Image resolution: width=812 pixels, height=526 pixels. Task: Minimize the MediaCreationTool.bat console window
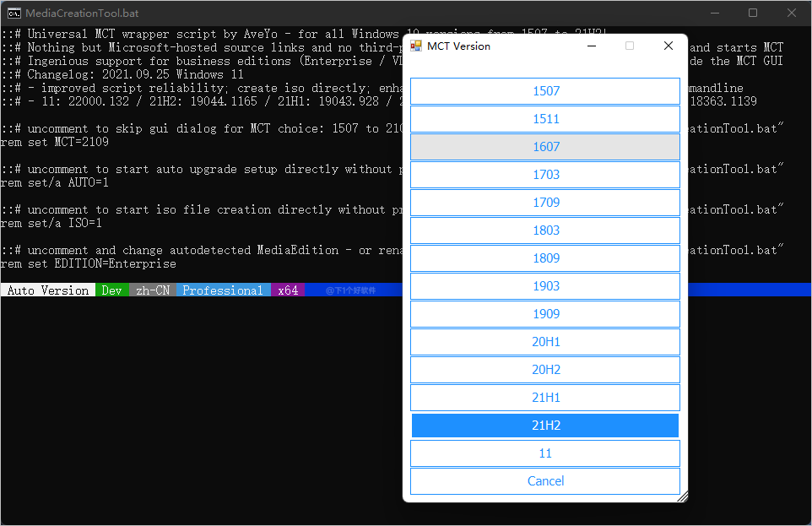click(715, 13)
